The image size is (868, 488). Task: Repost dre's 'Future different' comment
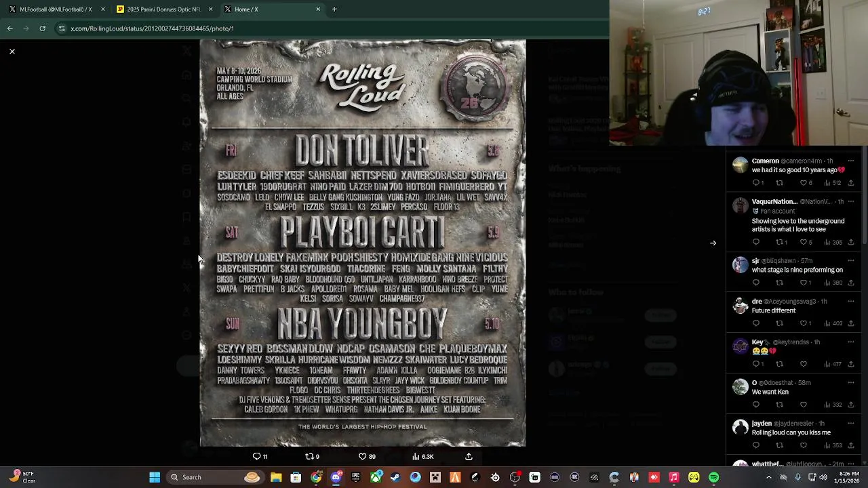point(779,323)
